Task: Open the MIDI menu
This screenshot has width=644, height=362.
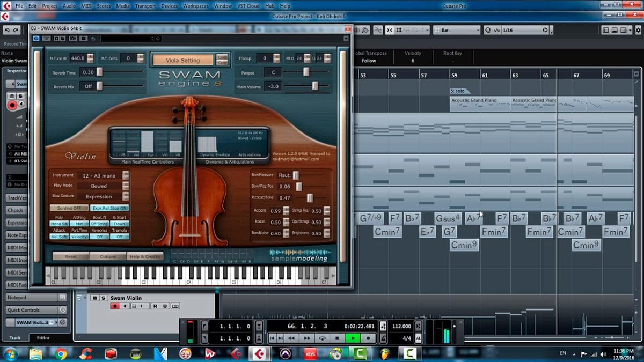Action: (x=87, y=6)
